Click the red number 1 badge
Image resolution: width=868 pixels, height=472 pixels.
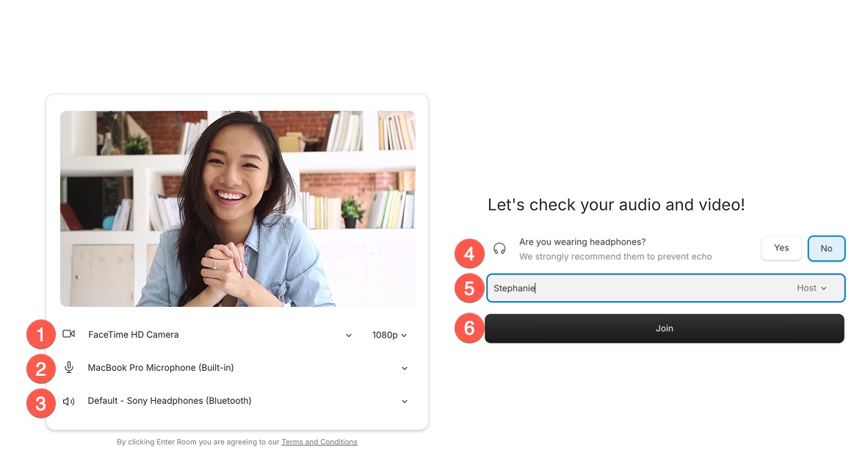pyautogui.click(x=41, y=335)
